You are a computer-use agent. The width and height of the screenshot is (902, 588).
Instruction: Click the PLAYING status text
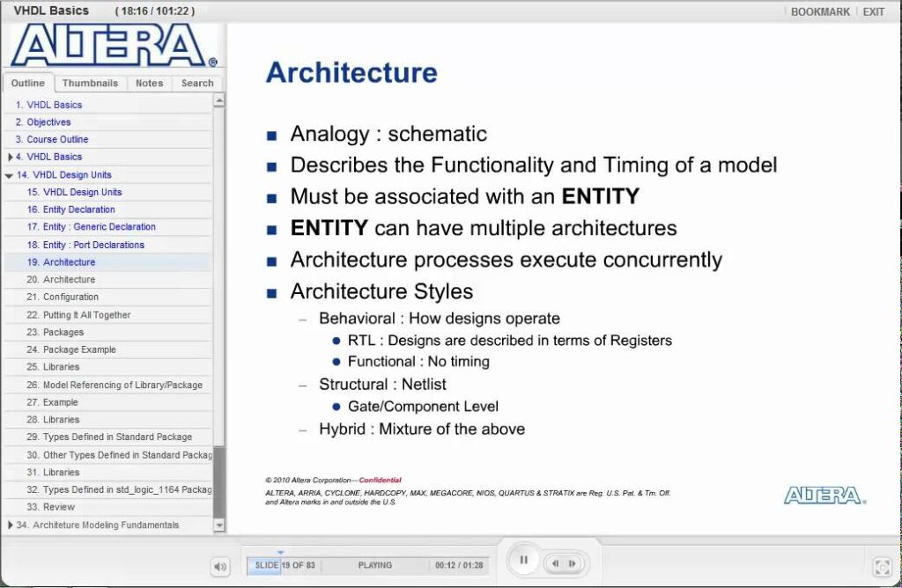375,566
